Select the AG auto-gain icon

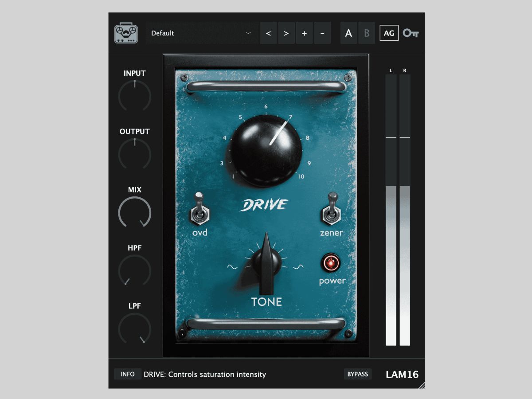389,32
